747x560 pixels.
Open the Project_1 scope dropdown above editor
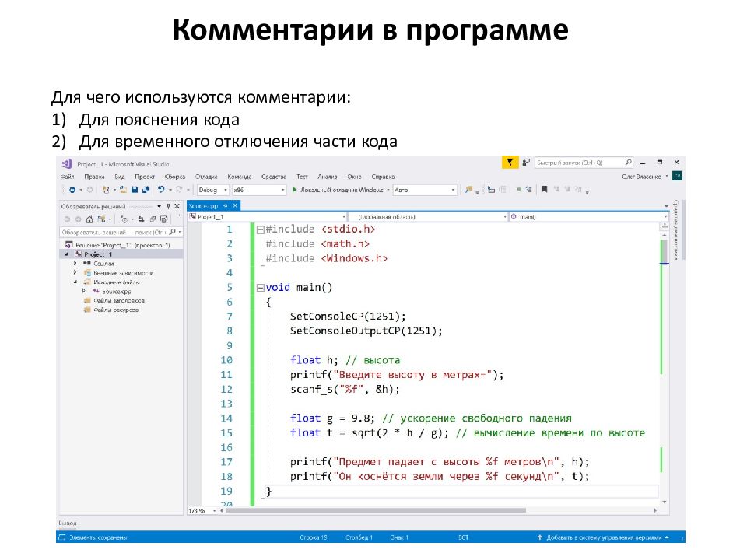tap(267, 217)
